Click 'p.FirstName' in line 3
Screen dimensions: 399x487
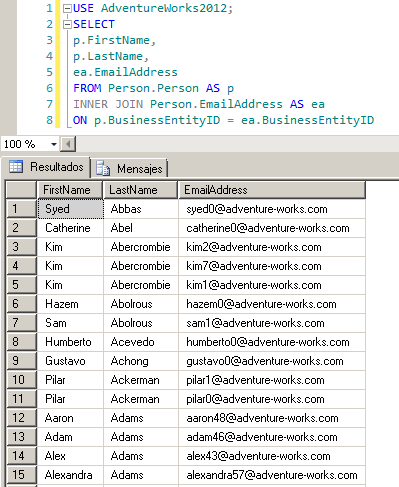pyautogui.click(x=111, y=40)
